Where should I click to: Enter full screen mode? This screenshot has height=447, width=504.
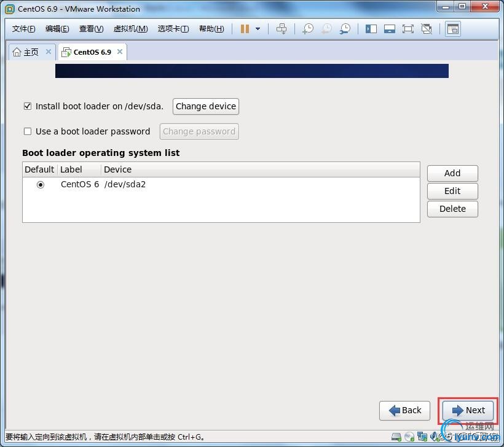coord(408,29)
